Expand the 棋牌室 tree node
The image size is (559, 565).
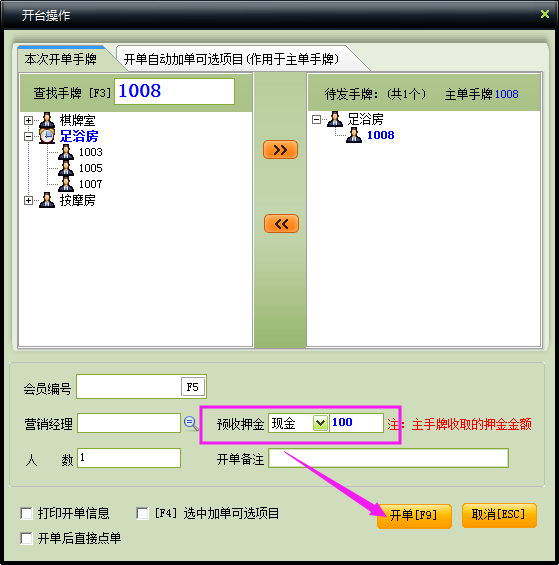coord(28,120)
